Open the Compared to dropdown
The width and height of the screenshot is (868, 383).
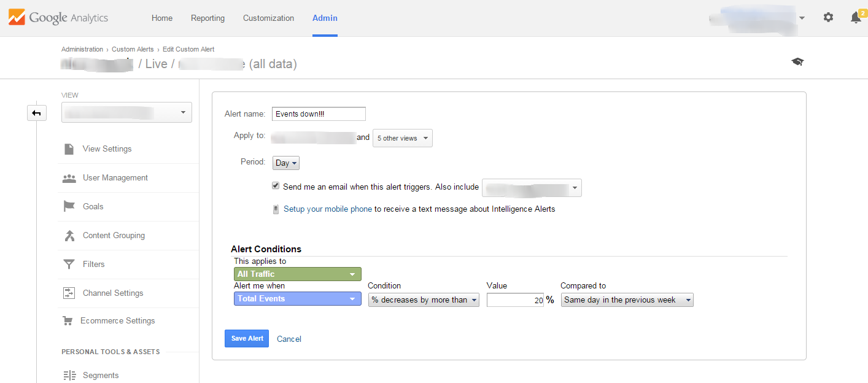click(x=627, y=300)
